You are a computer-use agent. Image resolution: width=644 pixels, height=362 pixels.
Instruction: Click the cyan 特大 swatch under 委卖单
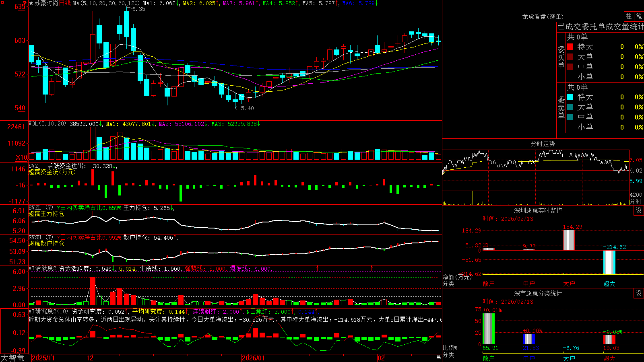pyautogui.click(x=570, y=97)
